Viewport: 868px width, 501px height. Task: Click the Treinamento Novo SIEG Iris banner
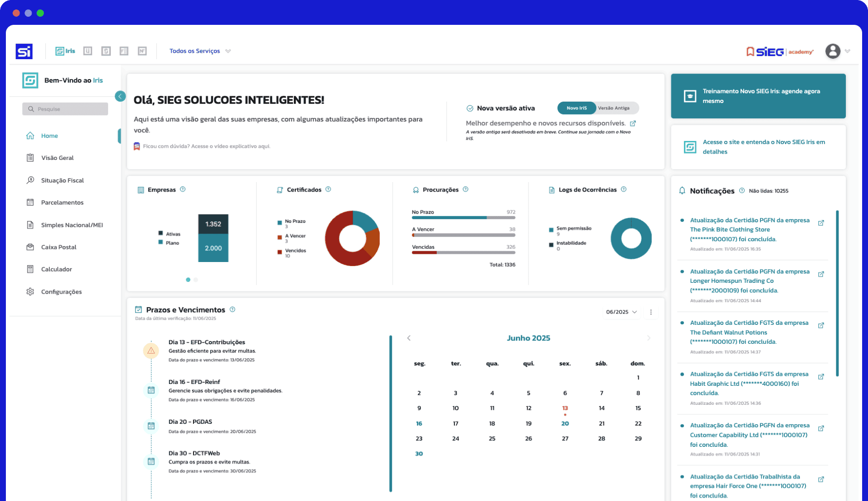point(758,96)
